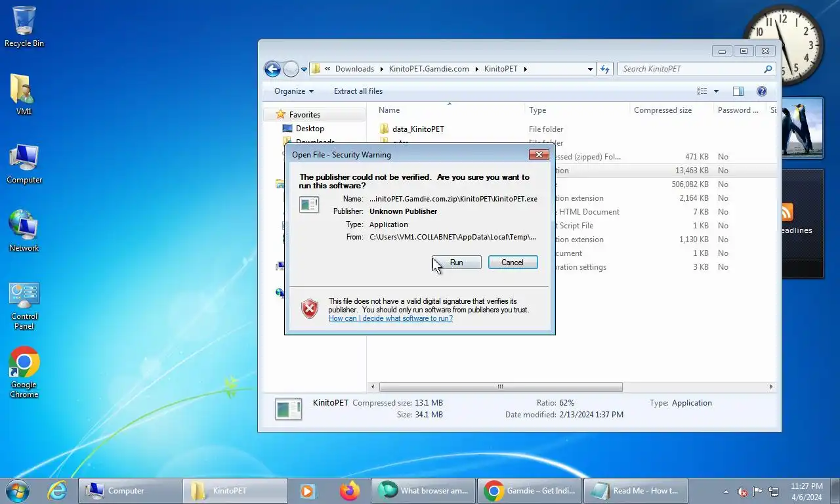Click the KinitoPET icon in details pane
The width and height of the screenshot is (840, 504).
(289, 409)
